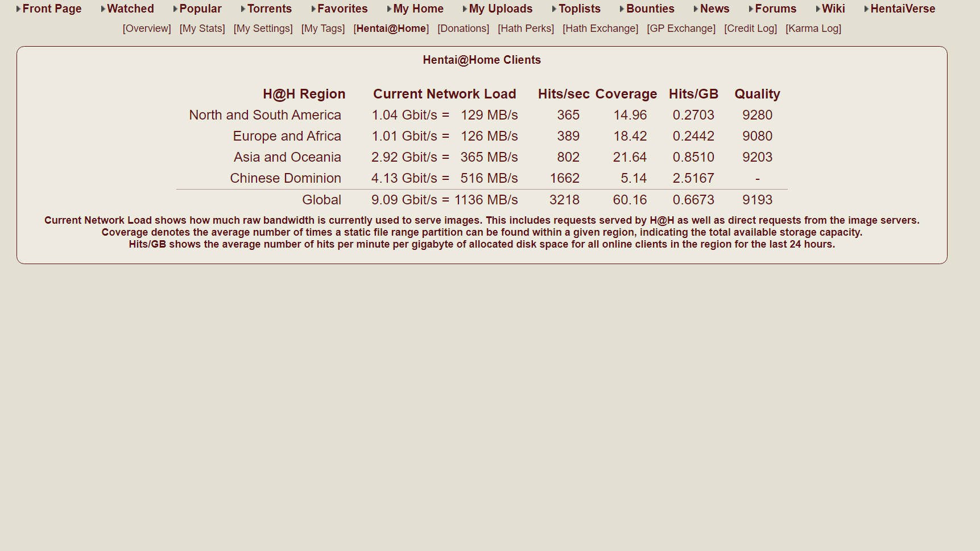Visit the Forums link
The height and width of the screenshot is (551, 980).
(x=775, y=9)
